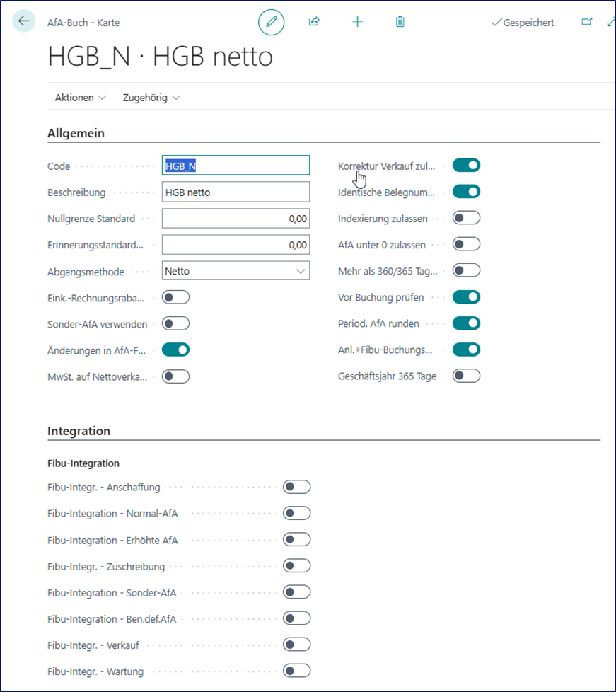Enable Fibu-Integr. - Anschaffung switch

296,487
